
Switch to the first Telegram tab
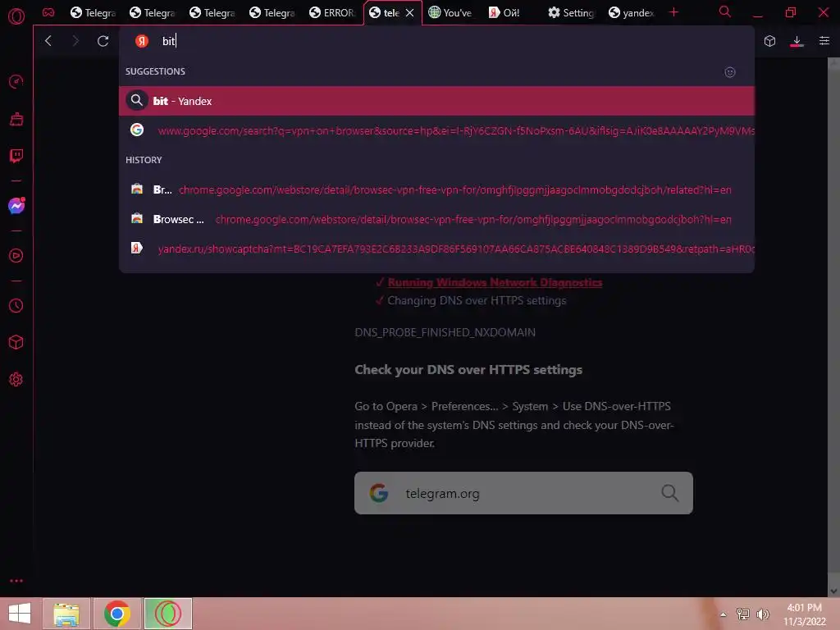94,13
